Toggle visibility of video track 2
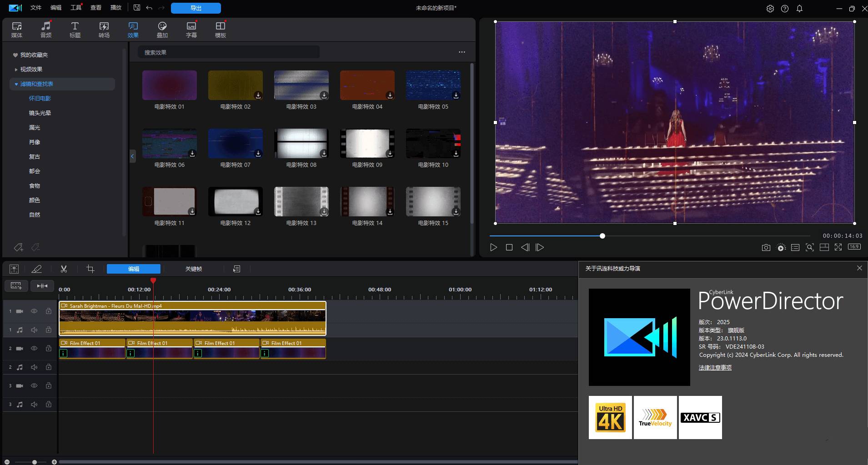Image resolution: width=868 pixels, height=465 pixels. point(34,348)
